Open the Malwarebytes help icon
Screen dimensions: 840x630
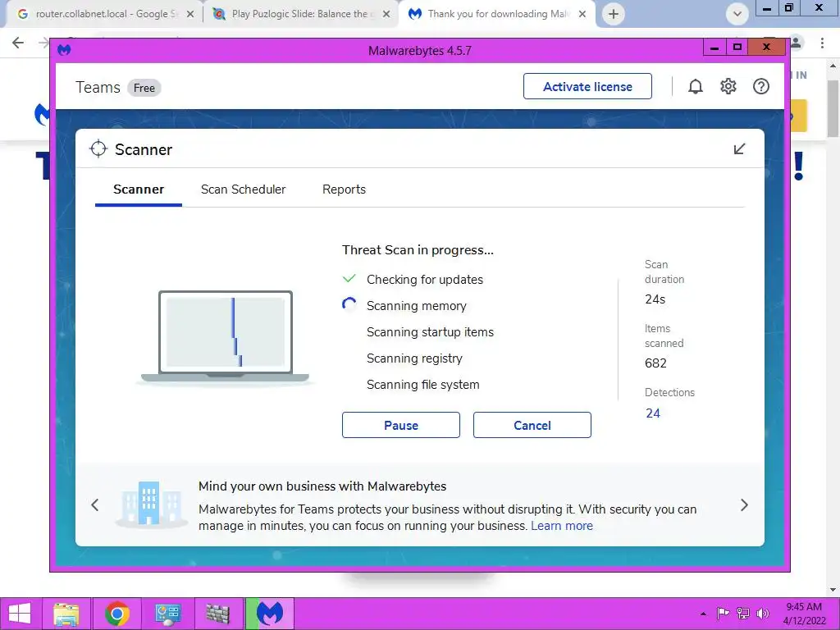760,86
